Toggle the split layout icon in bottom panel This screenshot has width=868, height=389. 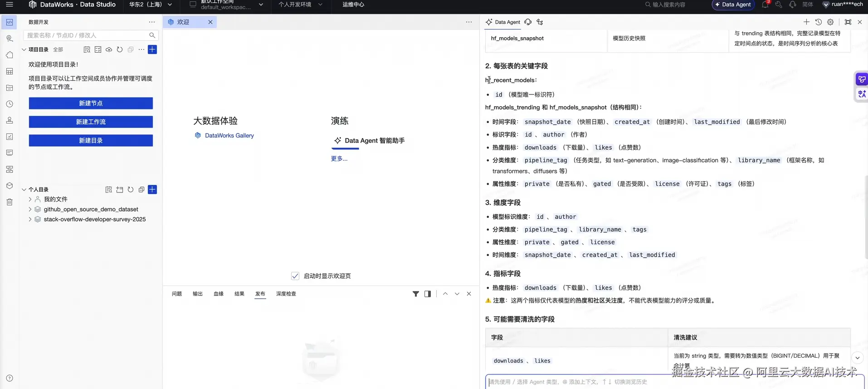(x=428, y=294)
